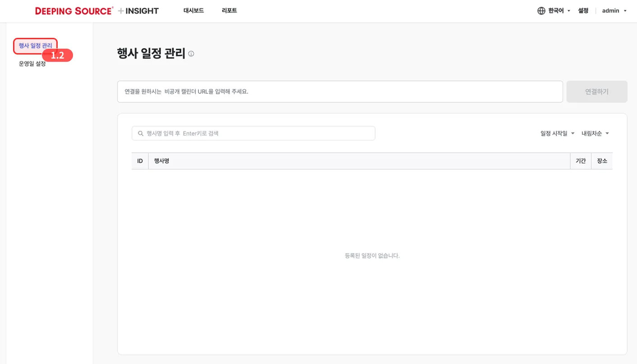The height and width of the screenshot is (364, 637).
Task: Click the 연결하기 button
Action: point(597,91)
